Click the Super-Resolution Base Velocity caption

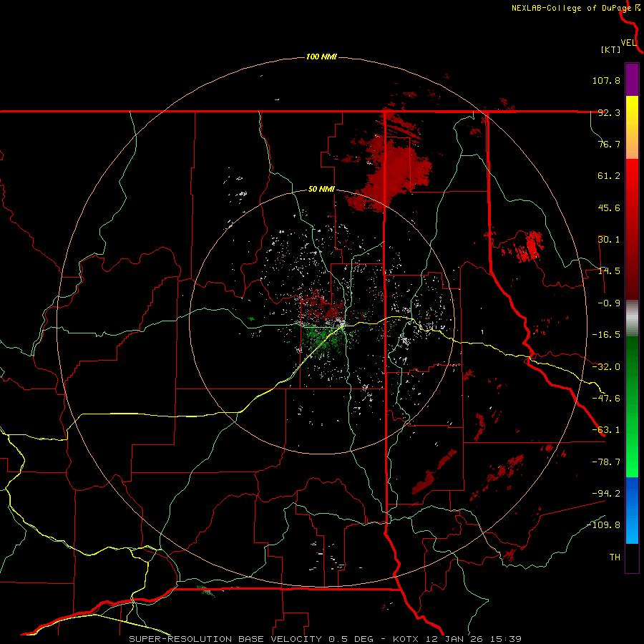click(326, 639)
